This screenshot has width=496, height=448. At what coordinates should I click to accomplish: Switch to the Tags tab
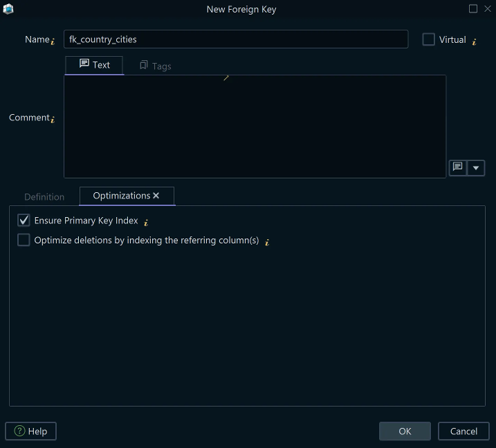pos(156,66)
